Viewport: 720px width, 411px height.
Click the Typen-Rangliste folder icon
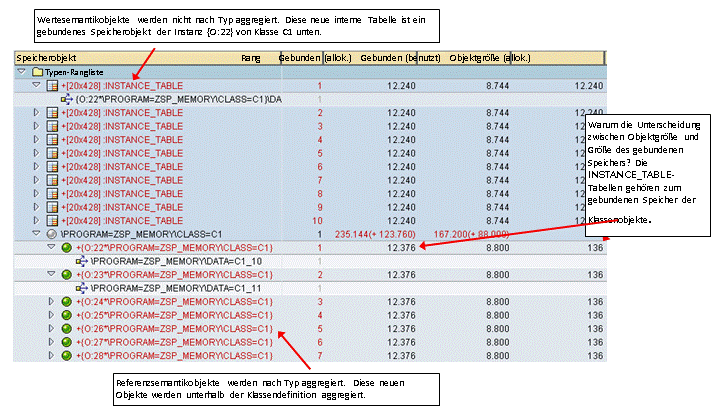click(x=38, y=72)
